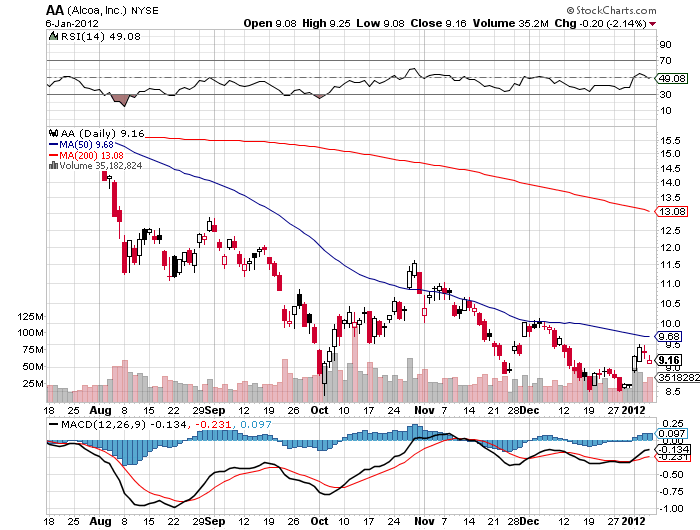Click the 'Open 9.08' value
Image resolution: width=700 pixels, height=530 pixels.
click(x=270, y=23)
